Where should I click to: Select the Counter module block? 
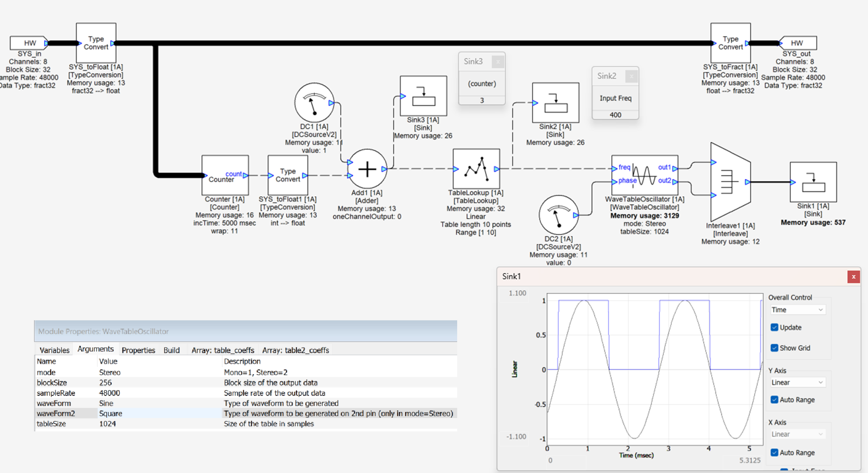coord(225,175)
